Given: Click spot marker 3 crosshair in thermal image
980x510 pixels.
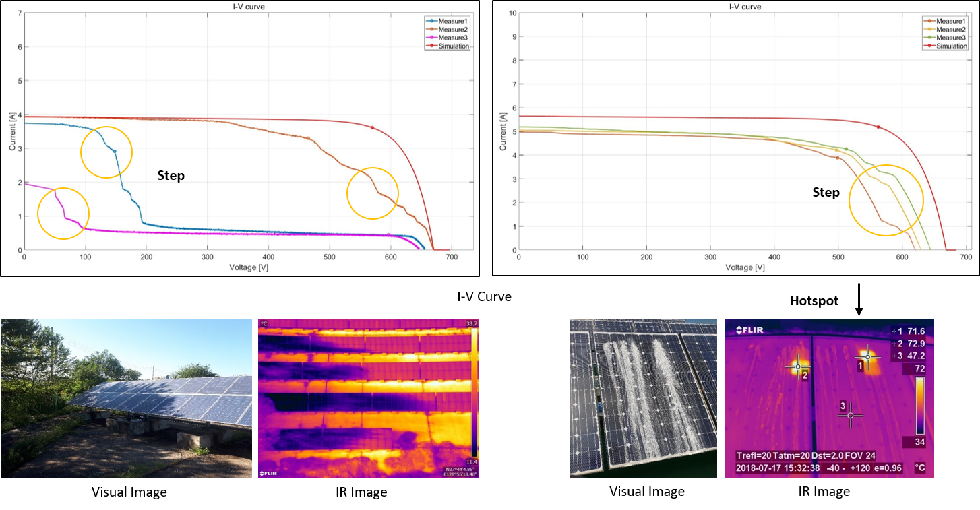Looking at the screenshot, I should click(x=850, y=415).
